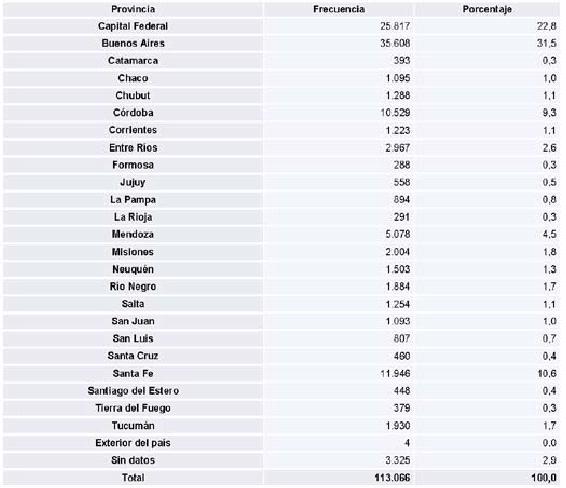Image resolution: width=566 pixels, height=488 pixels.
Task: Select the Total row label
Action: (x=133, y=478)
